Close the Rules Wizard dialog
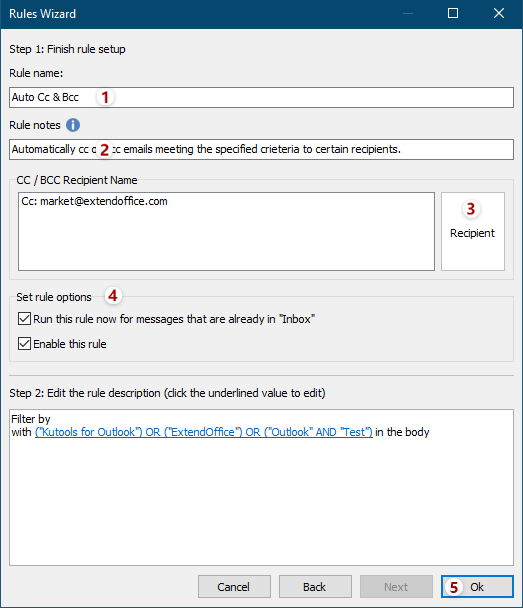This screenshot has width=523, height=608. click(x=499, y=14)
